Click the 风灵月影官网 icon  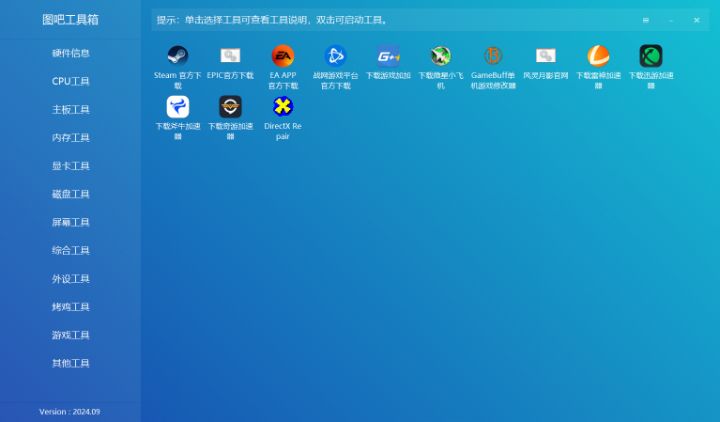pos(546,56)
